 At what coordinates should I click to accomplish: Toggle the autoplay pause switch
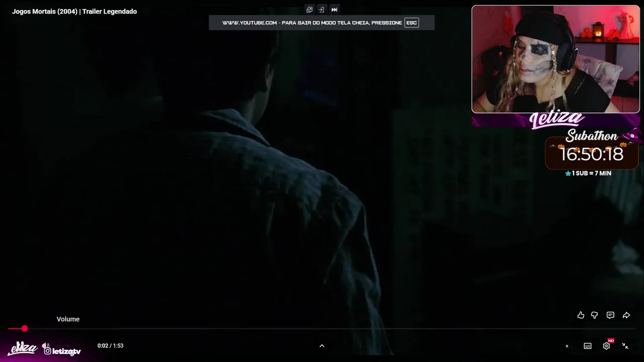pos(567,346)
